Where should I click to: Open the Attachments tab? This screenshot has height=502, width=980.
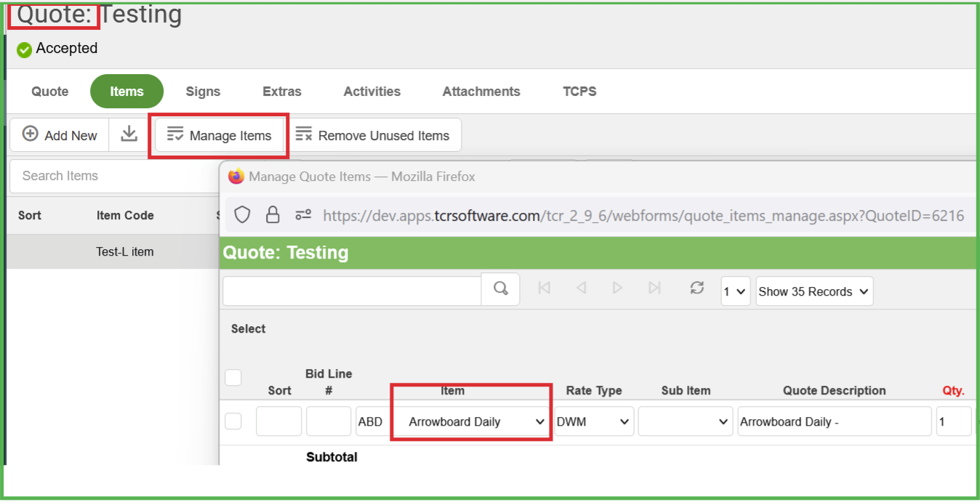[481, 92]
